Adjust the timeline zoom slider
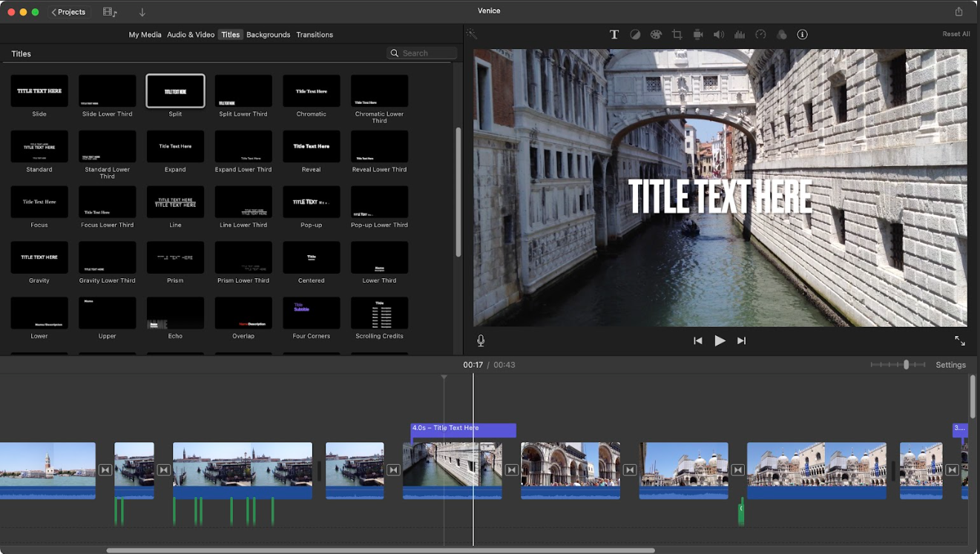 point(905,365)
